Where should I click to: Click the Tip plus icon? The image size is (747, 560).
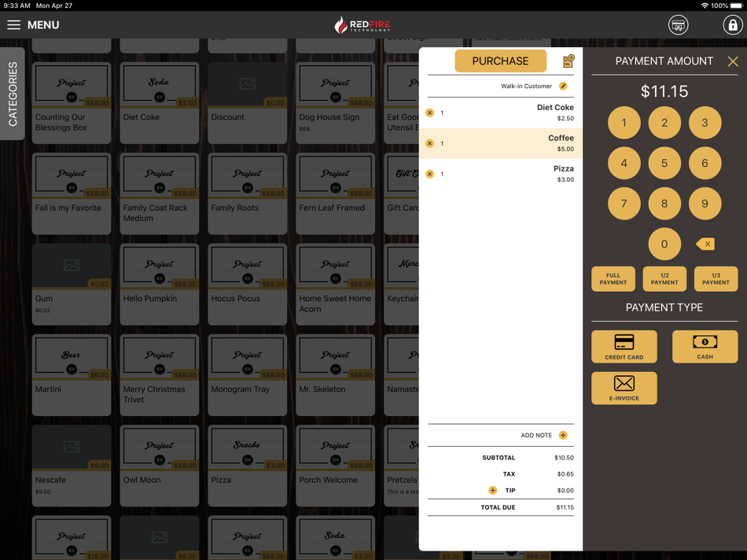(x=492, y=491)
